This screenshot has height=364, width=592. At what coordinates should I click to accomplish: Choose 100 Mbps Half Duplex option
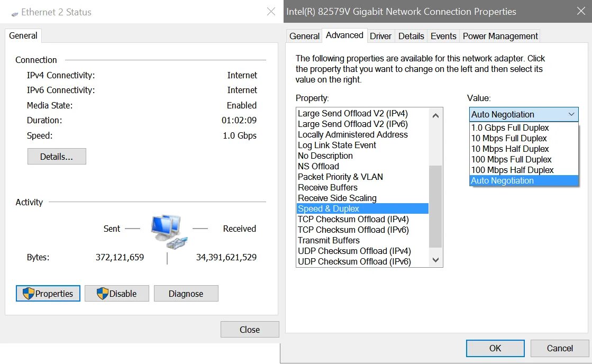click(524, 170)
